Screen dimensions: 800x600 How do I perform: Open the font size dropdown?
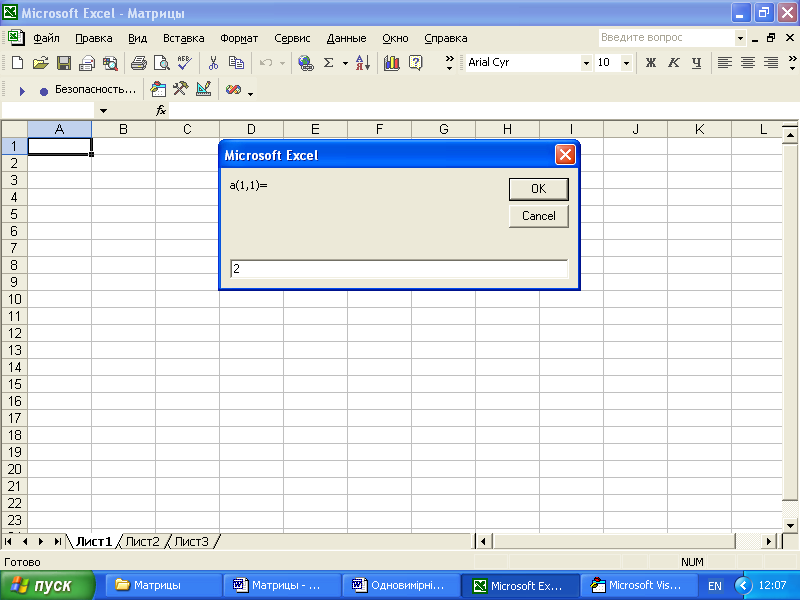pyautogui.click(x=626, y=63)
